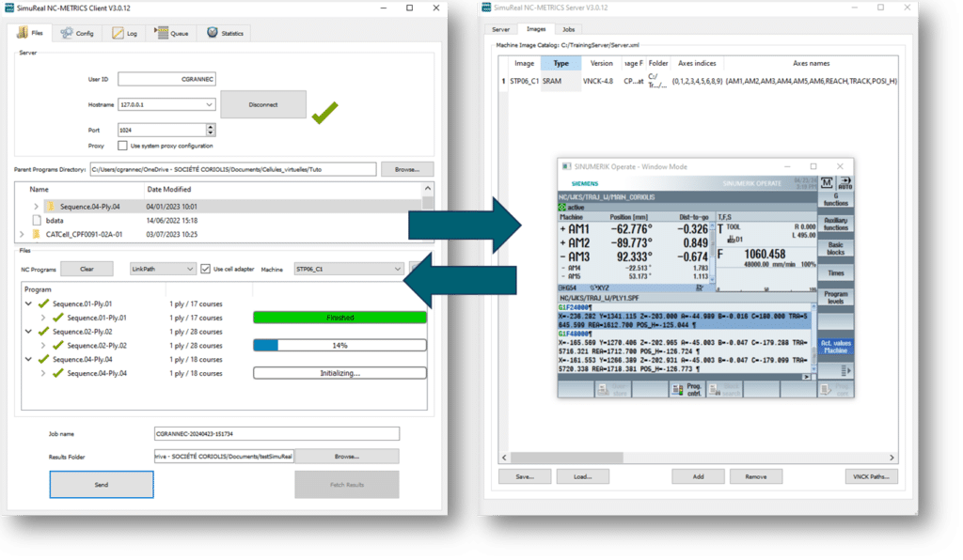Go to the Queue tab
963x560 pixels.
171,33
